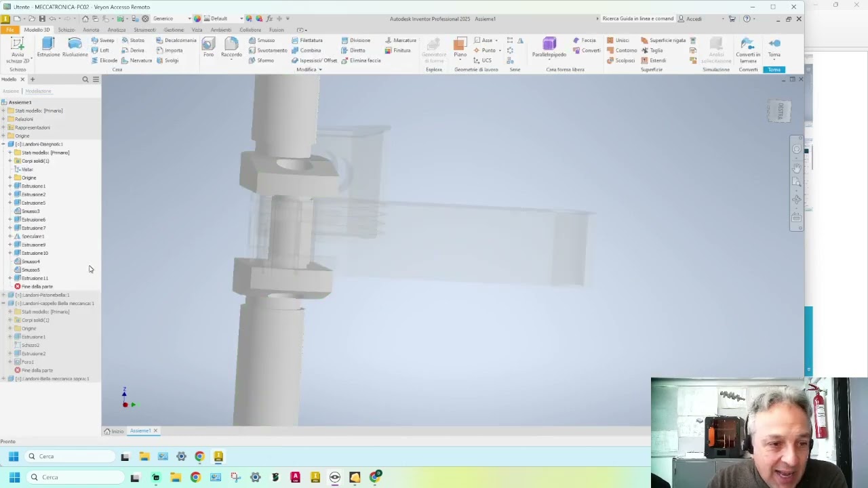Click the ViewCube in the viewport
868x488 pixels.
click(779, 111)
